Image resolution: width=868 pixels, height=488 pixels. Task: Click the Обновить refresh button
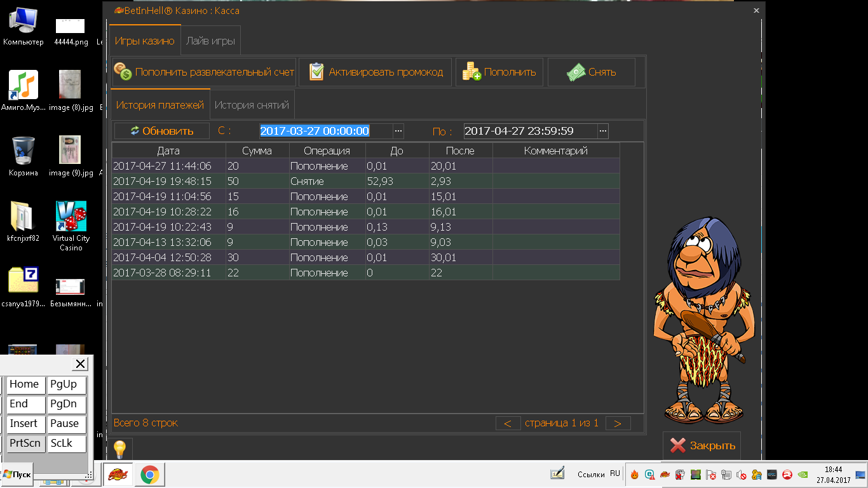pos(162,131)
